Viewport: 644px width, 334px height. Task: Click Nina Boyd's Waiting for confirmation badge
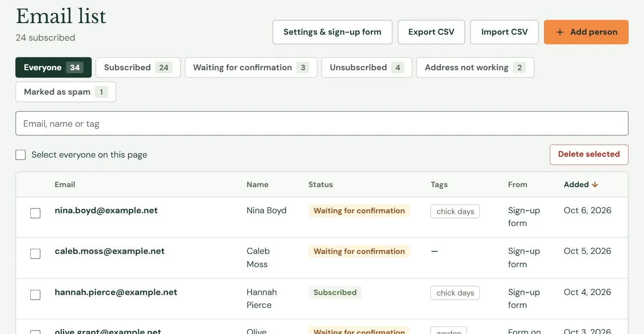click(359, 211)
